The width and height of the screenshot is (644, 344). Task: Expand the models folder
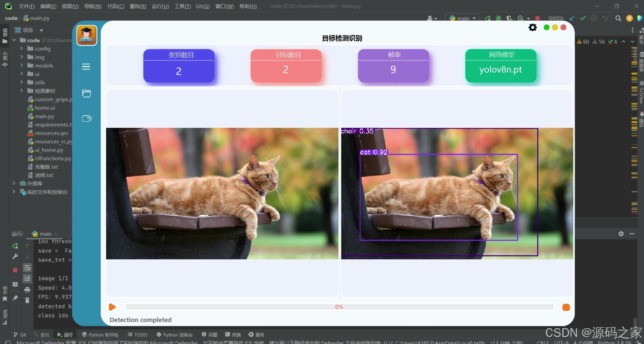click(x=22, y=65)
